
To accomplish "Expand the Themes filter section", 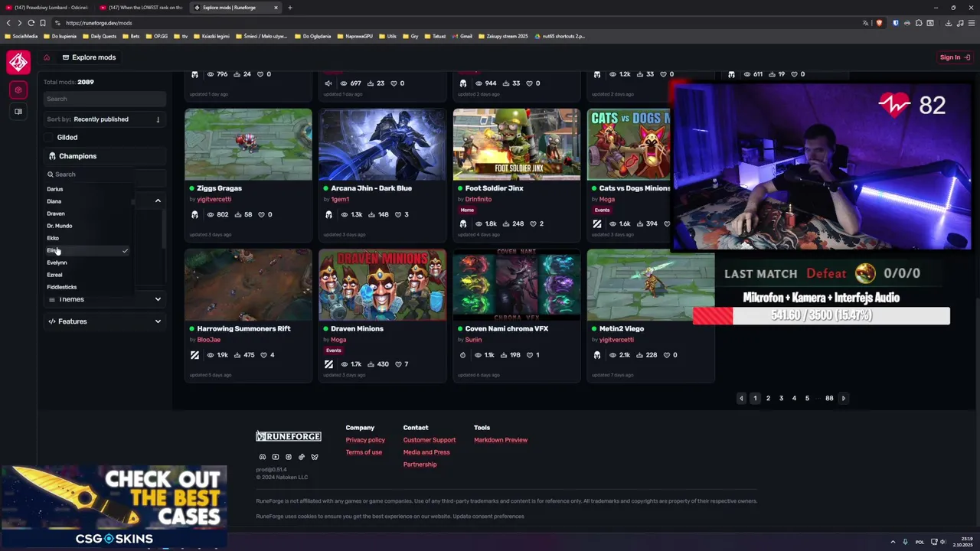I will (104, 299).
